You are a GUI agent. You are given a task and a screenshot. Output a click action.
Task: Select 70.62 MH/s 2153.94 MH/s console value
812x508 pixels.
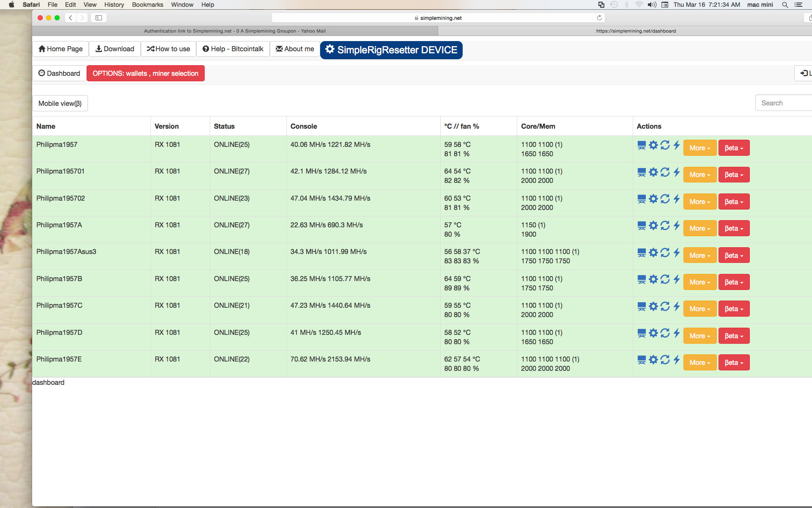[330, 359]
